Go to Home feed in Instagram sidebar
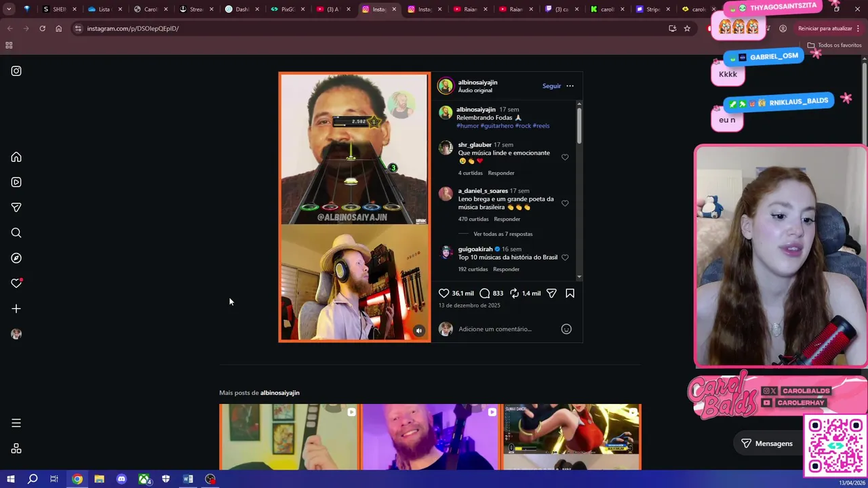The image size is (868, 488). (x=16, y=157)
